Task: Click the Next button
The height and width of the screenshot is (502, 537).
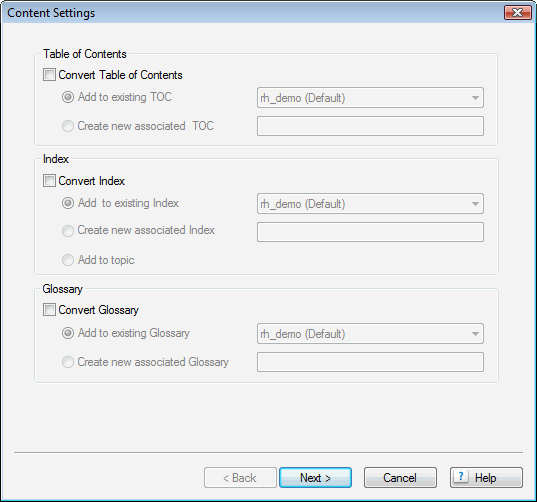Action: coord(315,478)
